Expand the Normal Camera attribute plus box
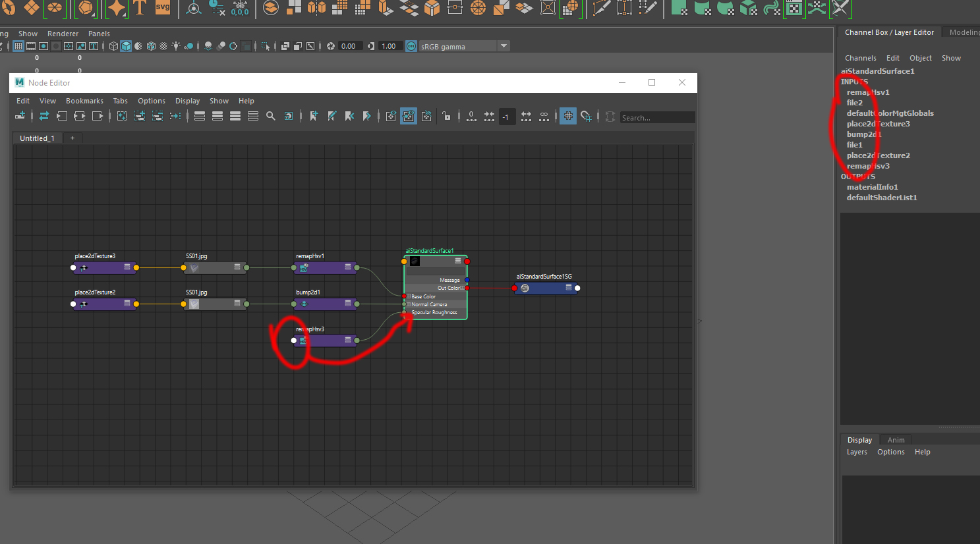 coord(409,304)
